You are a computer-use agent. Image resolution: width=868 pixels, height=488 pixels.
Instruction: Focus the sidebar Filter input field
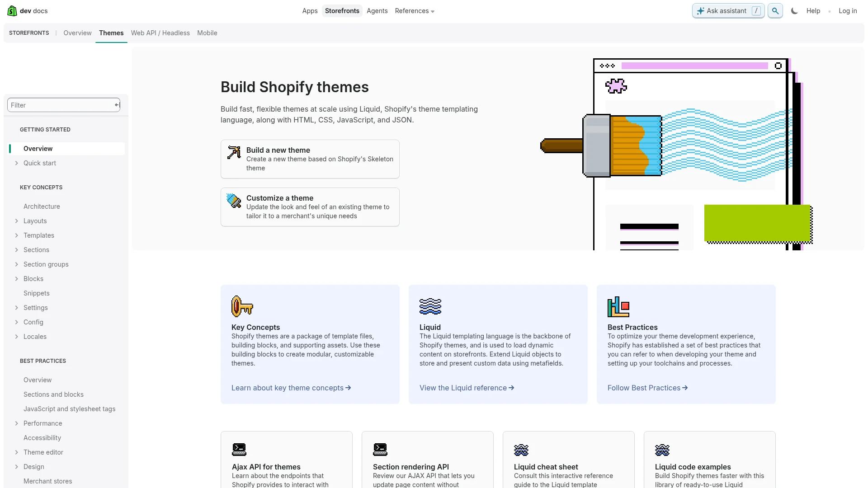coord(64,105)
